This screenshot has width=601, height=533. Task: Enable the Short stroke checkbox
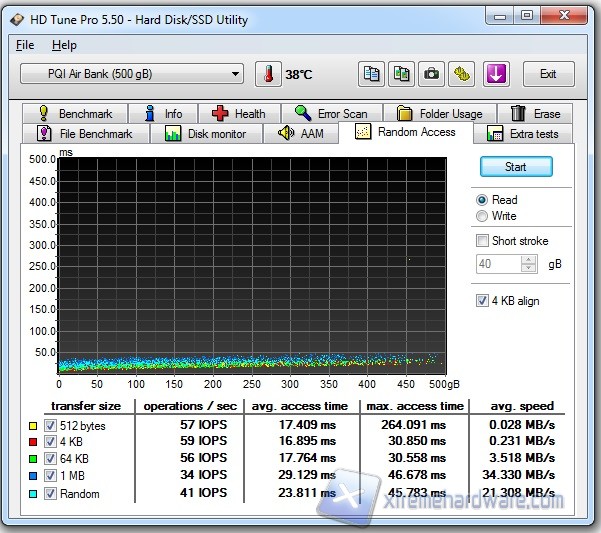pyautogui.click(x=483, y=241)
